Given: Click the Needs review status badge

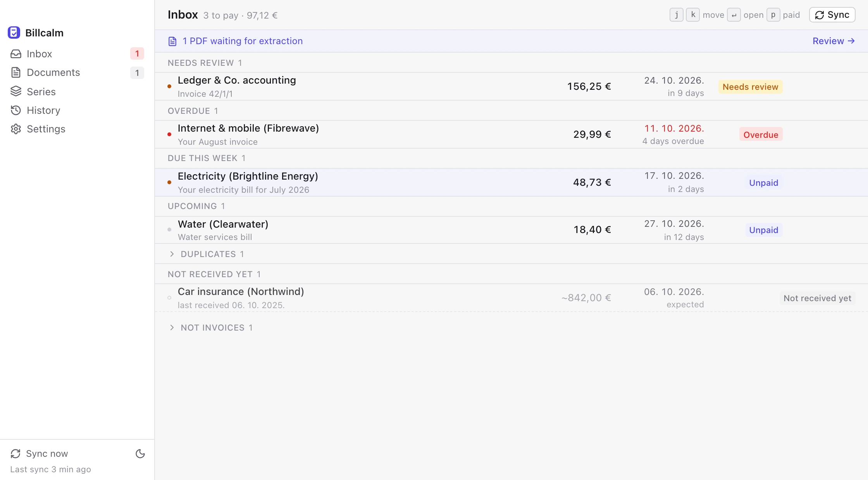Looking at the screenshot, I should pos(750,87).
